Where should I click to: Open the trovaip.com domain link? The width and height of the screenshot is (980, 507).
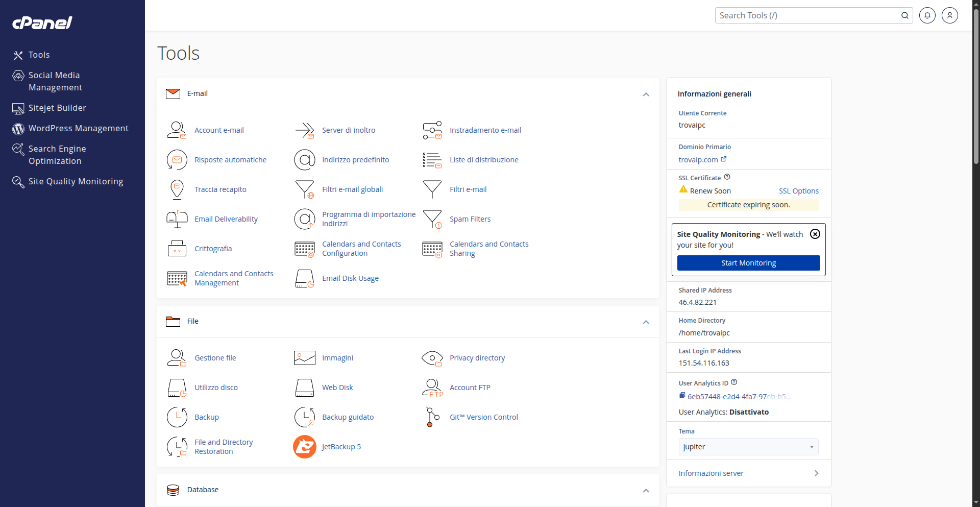point(702,160)
